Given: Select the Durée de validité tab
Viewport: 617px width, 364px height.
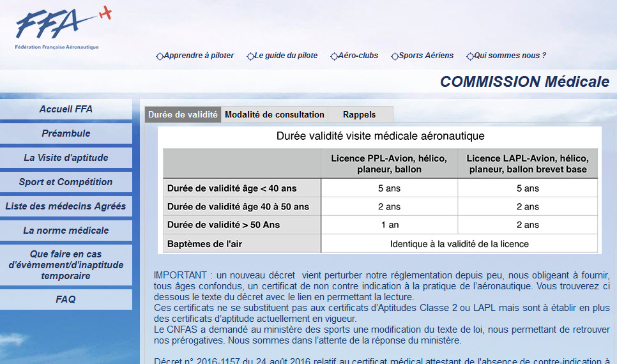Looking at the screenshot, I should (x=183, y=115).
